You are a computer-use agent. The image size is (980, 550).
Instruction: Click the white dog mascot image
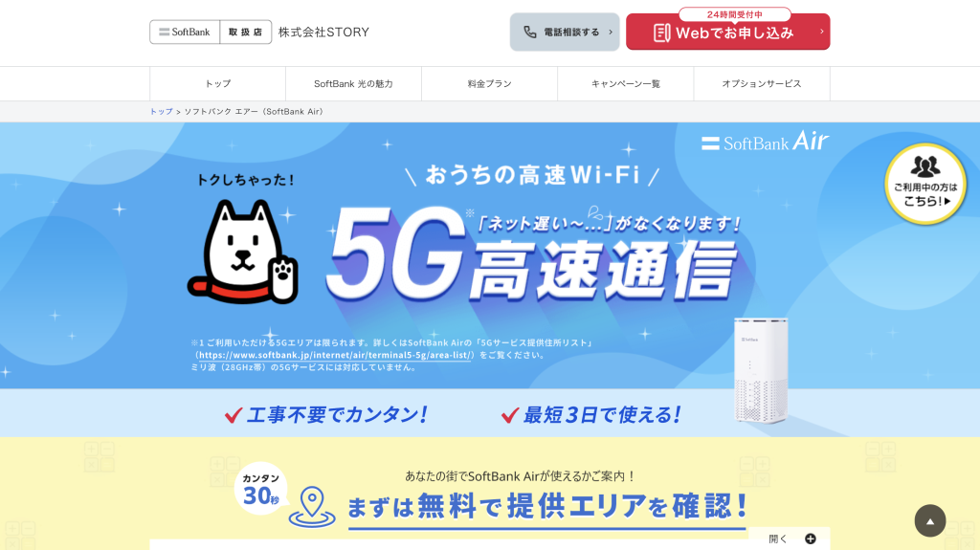coord(243,252)
